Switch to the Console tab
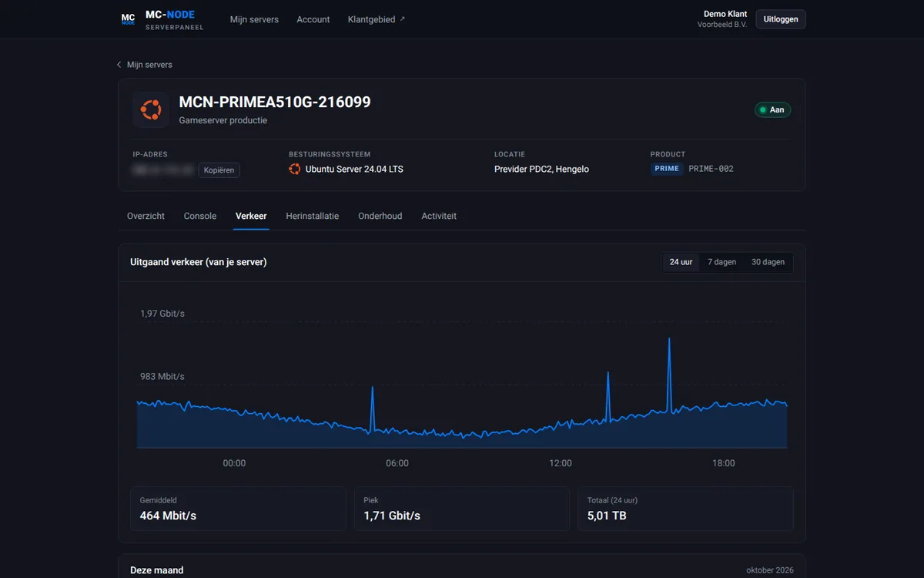 [x=200, y=217]
